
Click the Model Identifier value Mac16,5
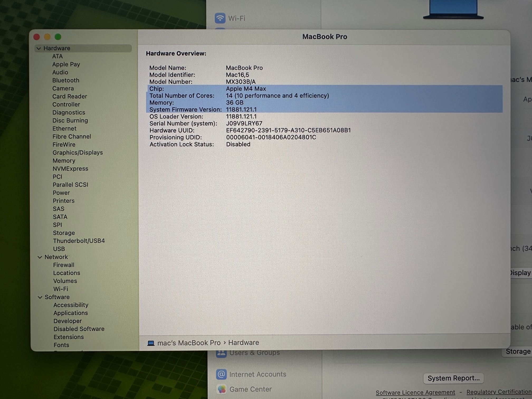point(237,75)
